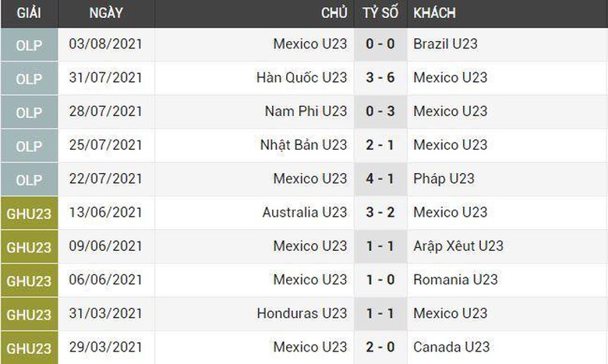Screen dimensions: 608x364
Task: Select the 3 - 2 score cell
Action: pos(380,212)
